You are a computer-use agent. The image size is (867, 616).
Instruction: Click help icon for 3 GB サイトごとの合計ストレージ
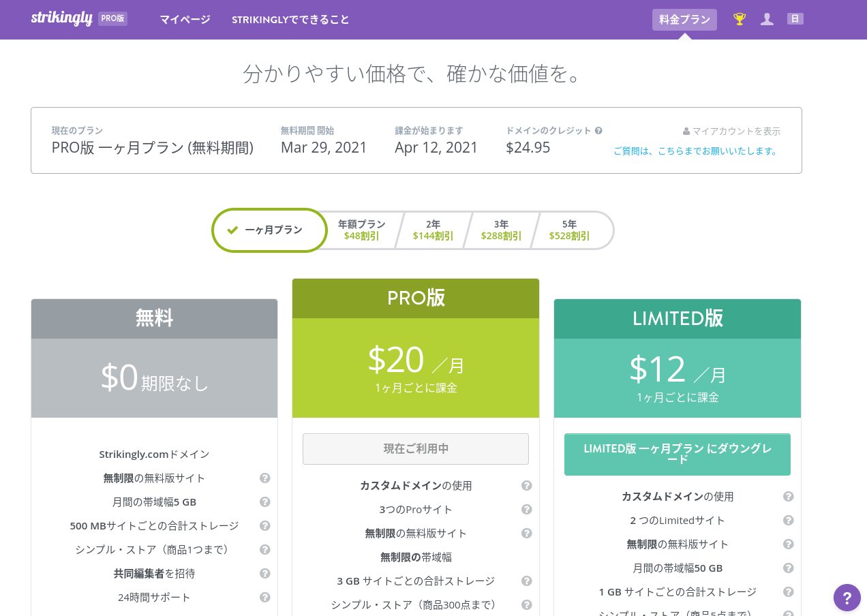[527, 581]
